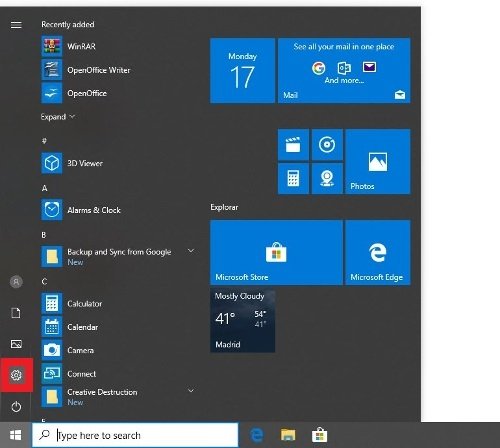Open the Groove Music tile

point(327,145)
